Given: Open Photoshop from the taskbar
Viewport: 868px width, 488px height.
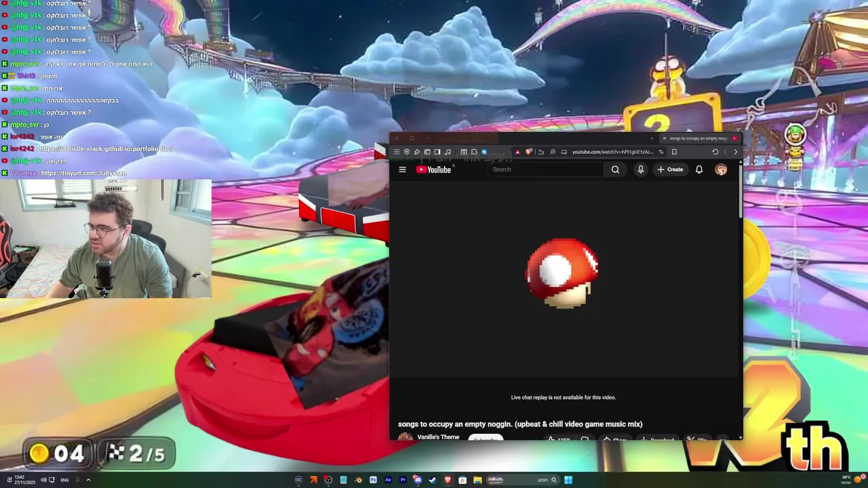Looking at the screenshot, I should click(373, 480).
